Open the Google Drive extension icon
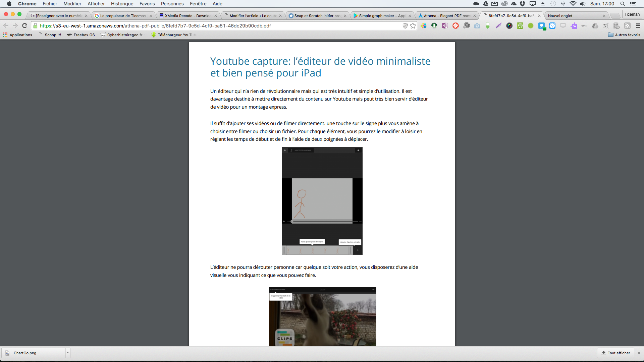This screenshot has height=362, width=644. tap(595, 26)
